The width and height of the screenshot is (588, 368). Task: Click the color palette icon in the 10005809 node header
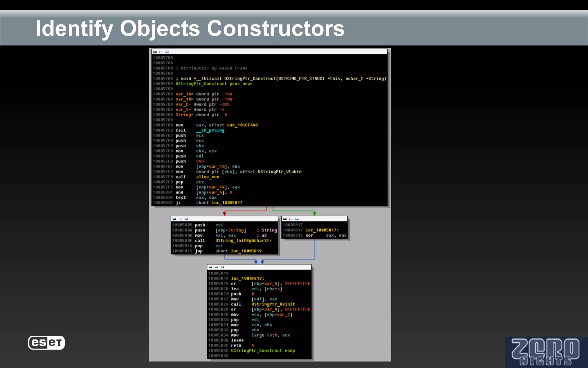pos(174,219)
